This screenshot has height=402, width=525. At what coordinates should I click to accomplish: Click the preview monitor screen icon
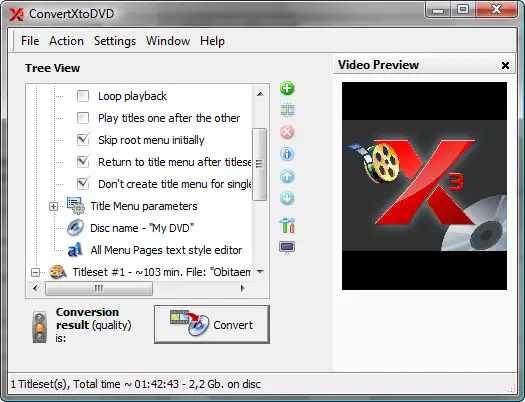pyautogui.click(x=287, y=248)
